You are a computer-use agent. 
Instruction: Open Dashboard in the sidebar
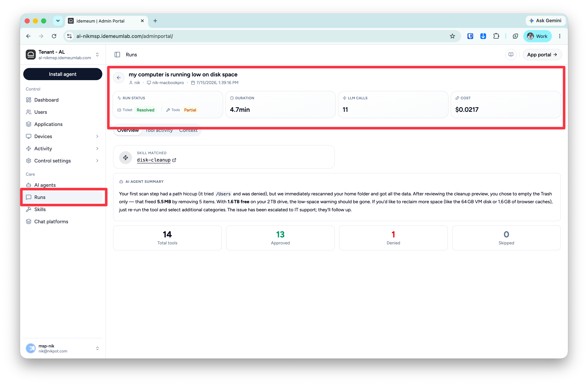[63, 100]
